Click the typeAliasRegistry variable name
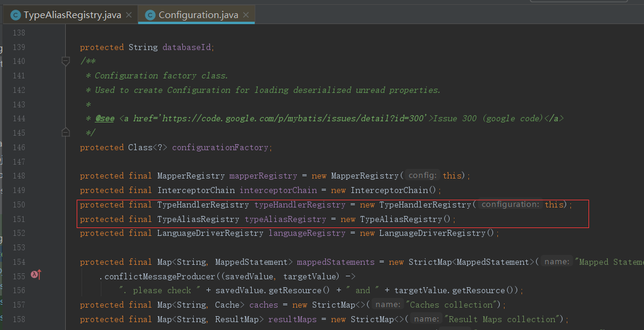Screen dimensions: 644x330 285,219
